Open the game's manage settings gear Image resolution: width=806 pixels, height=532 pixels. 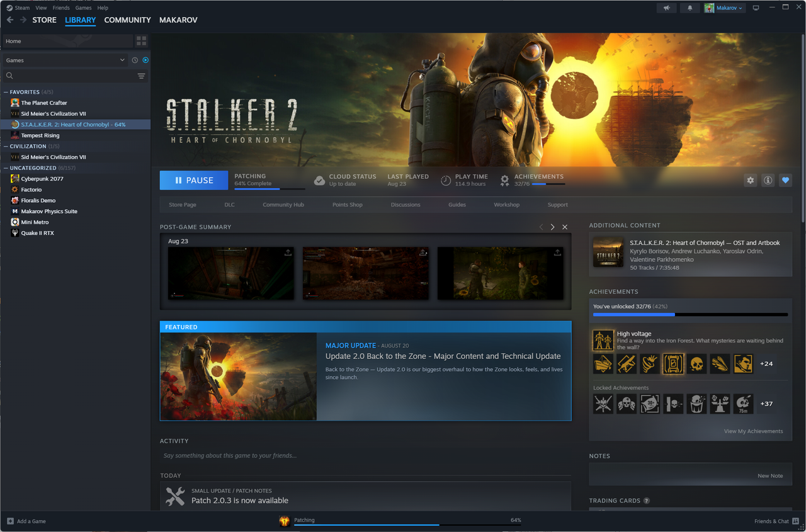point(750,180)
